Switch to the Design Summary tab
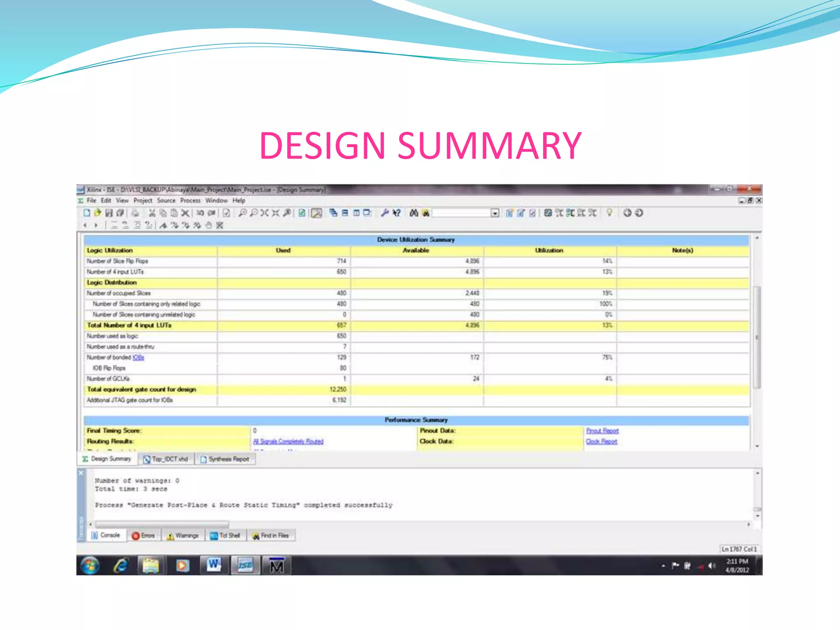 (107, 459)
